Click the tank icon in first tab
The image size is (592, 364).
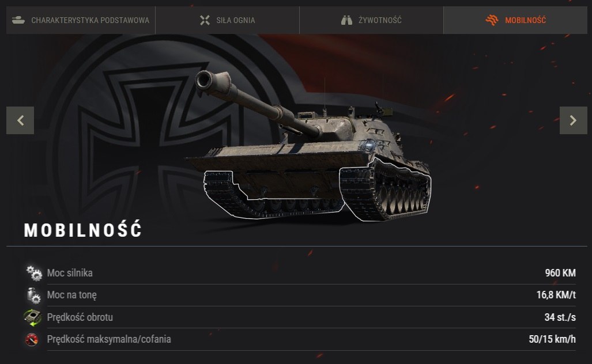tap(18, 20)
